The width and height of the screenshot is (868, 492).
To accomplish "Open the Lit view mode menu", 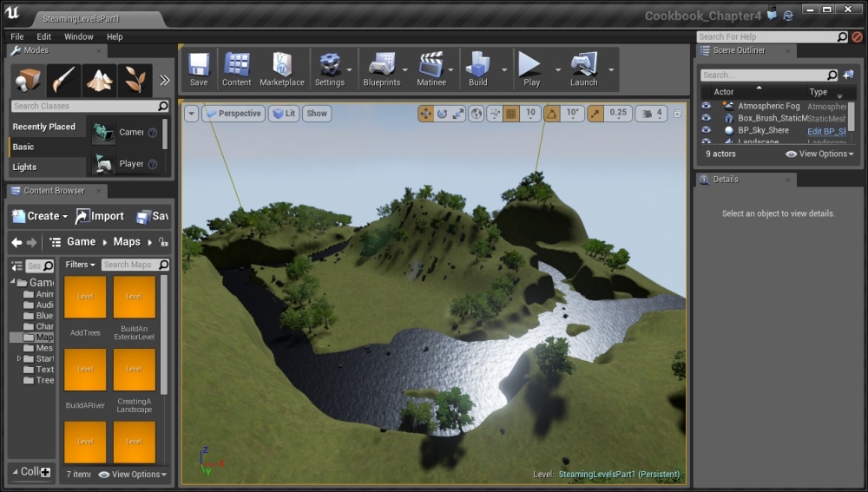I will click(284, 114).
